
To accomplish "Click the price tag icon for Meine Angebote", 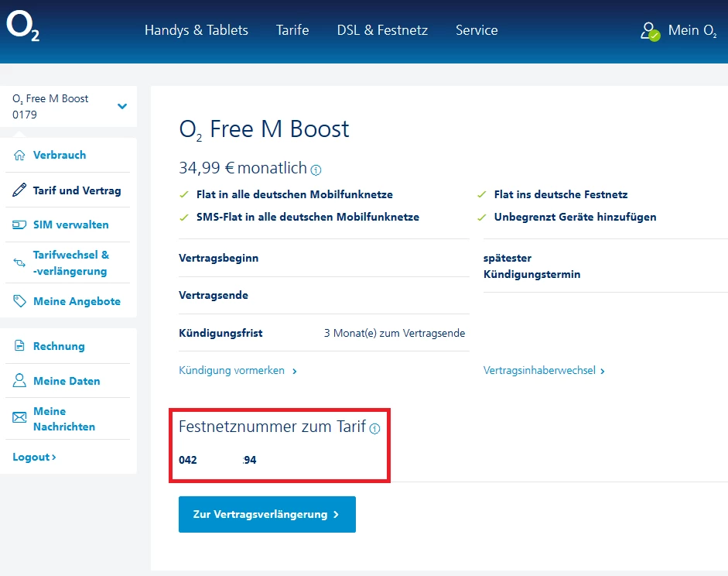I will coord(19,301).
